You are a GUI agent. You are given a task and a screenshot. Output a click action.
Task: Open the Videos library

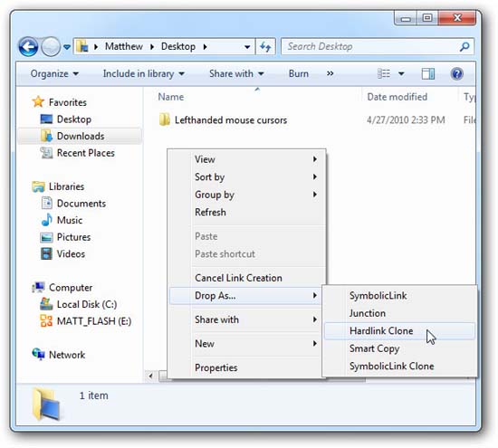point(71,253)
